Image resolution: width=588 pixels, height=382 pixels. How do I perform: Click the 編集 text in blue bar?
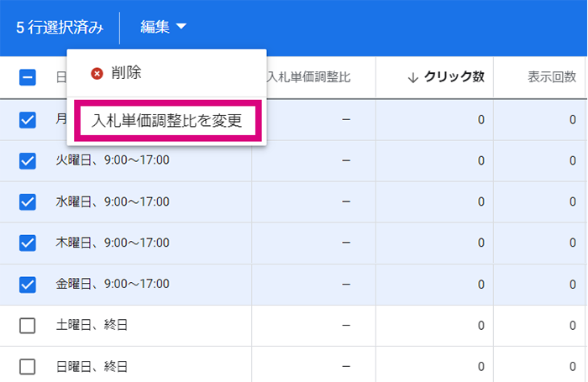point(155,27)
